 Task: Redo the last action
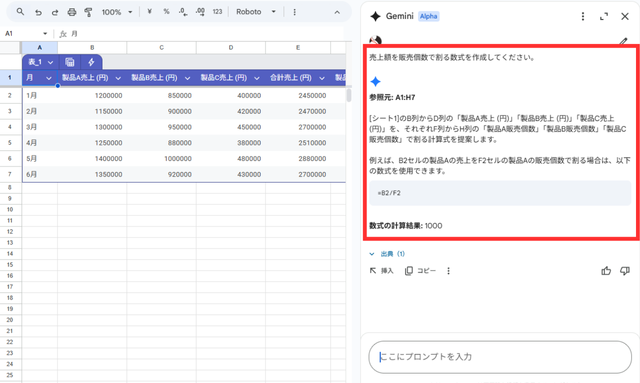click(x=55, y=12)
